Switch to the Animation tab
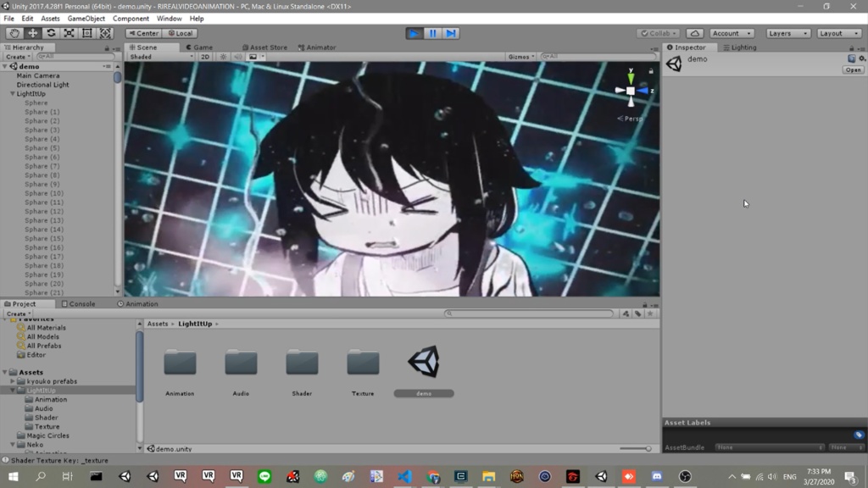Screen dimensions: 868x488 pos(138,304)
